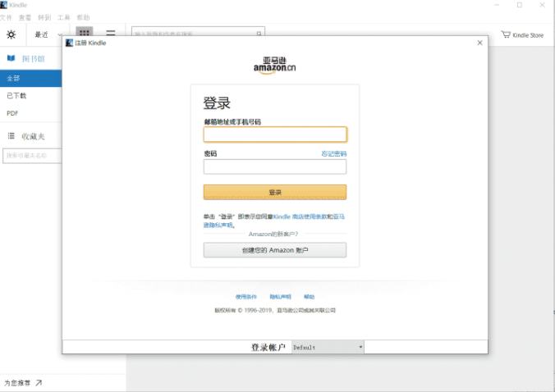
Task: Maximize the Kindle main window
Action: tap(519, 5)
